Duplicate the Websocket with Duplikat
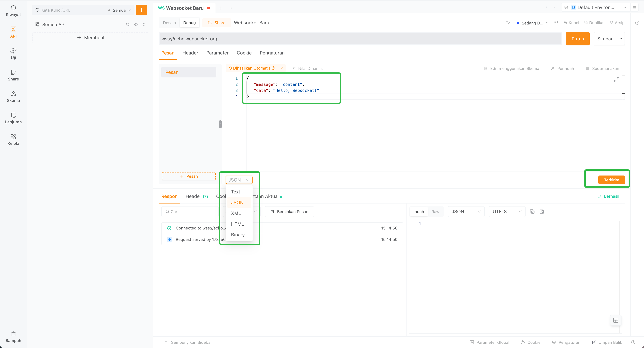Screen dimensions: 644x348 [x=594, y=23]
